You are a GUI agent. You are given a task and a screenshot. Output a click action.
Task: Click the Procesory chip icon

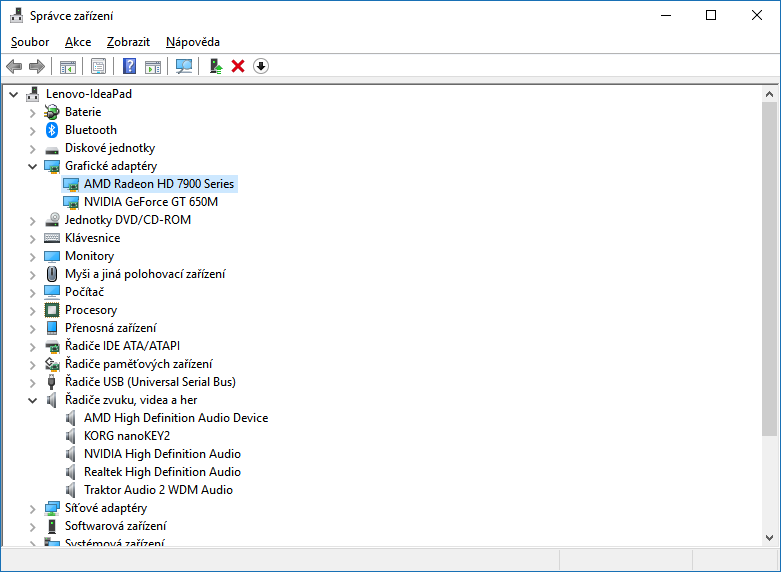pyautogui.click(x=52, y=310)
